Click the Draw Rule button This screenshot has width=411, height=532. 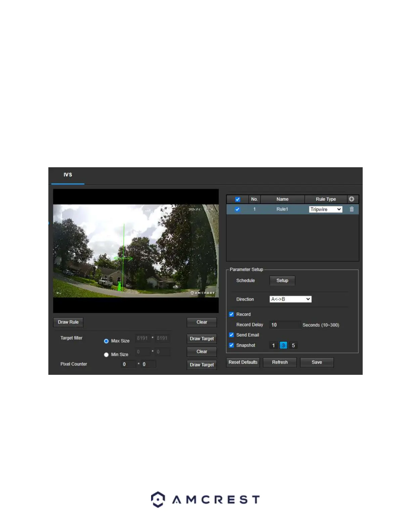pos(68,322)
